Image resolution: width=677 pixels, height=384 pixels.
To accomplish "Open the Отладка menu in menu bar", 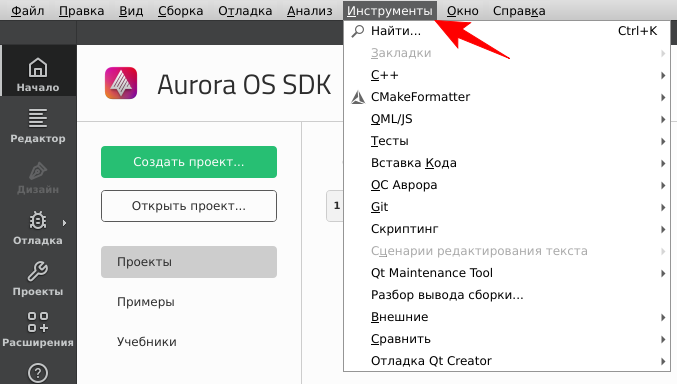I will 245,10.
